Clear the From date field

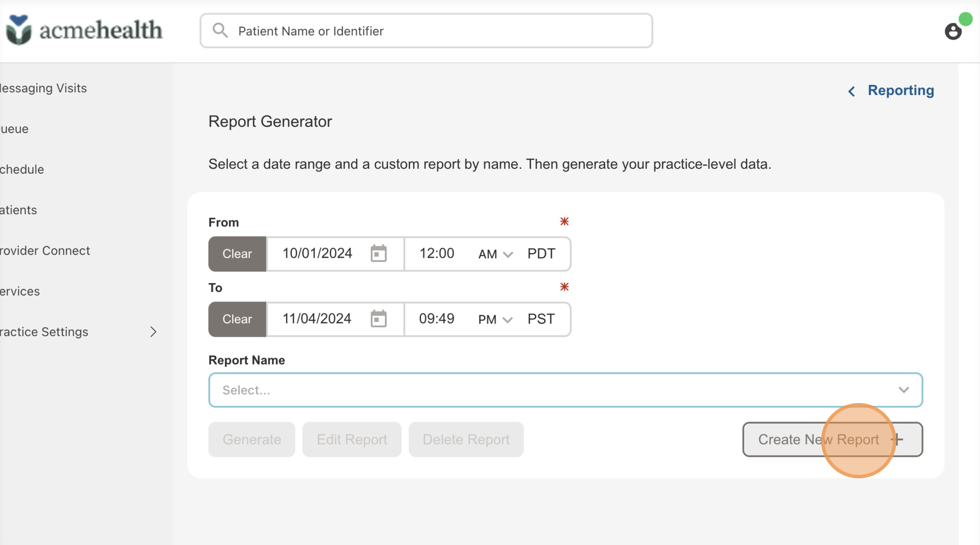tap(237, 254)
